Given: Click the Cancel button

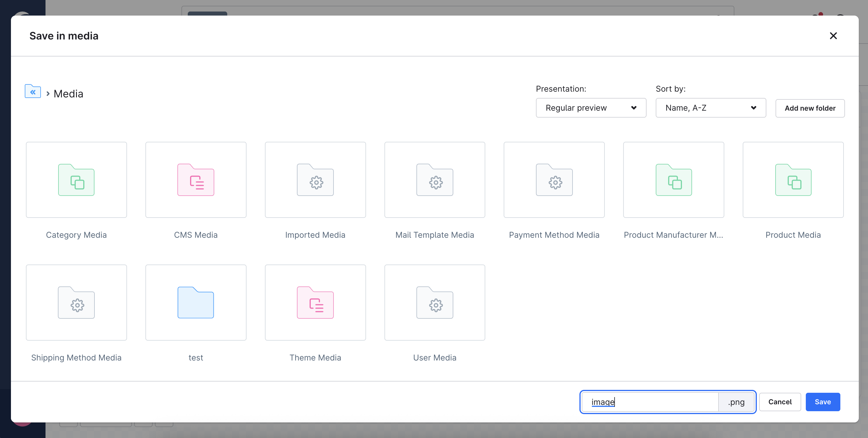Looking at the screenshot, I should (x=780, y=402).
